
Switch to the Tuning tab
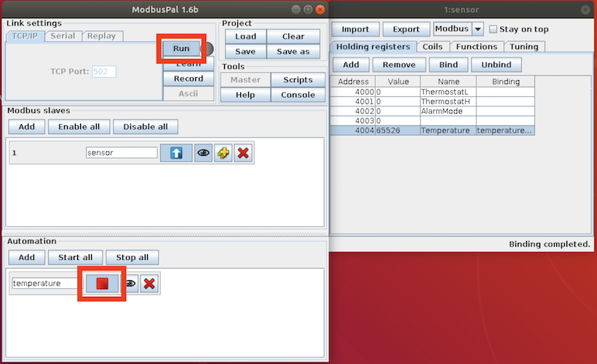coord(523,47)
